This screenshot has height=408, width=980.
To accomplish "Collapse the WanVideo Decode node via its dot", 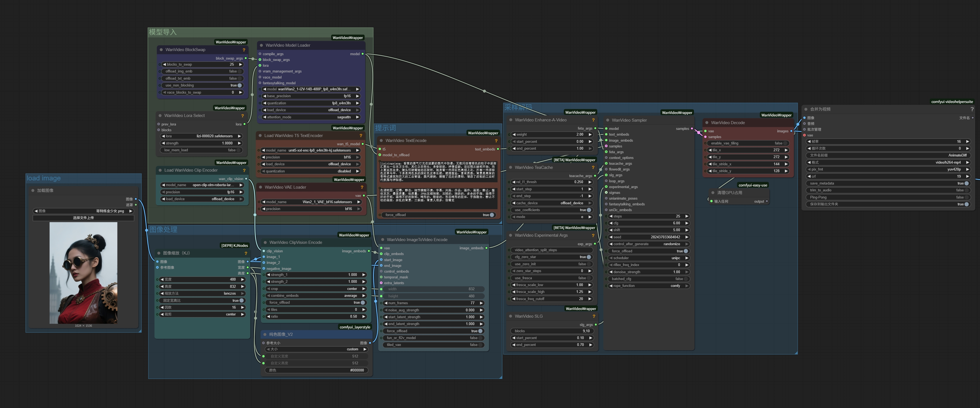I will coord(707,122).
